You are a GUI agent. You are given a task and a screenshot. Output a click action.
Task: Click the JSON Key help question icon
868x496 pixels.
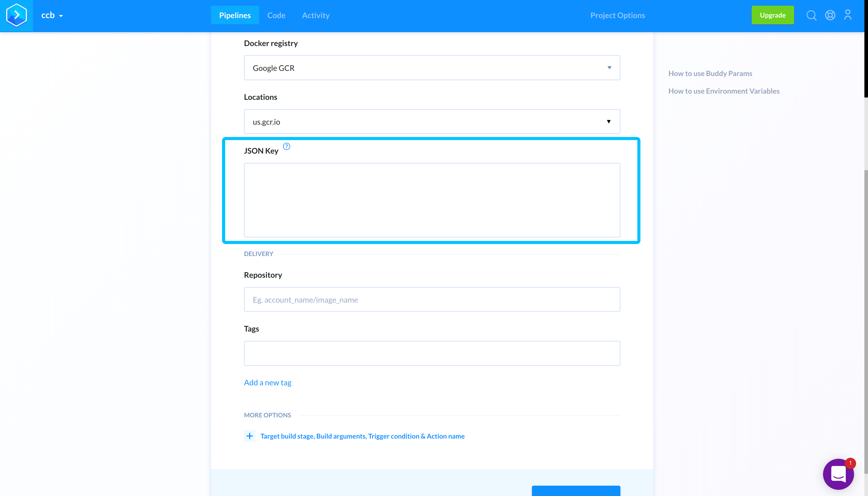287,146
